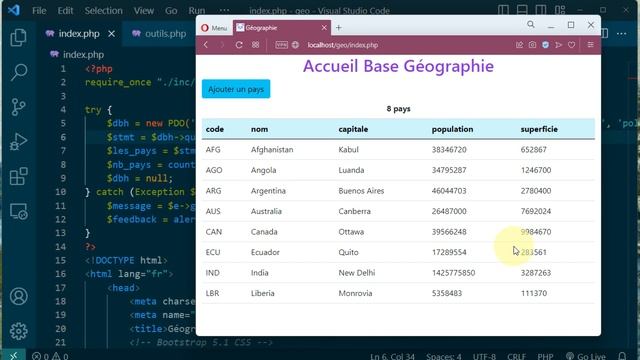
Task: Open the Opera easy setup menu
Action: (591, 44)
